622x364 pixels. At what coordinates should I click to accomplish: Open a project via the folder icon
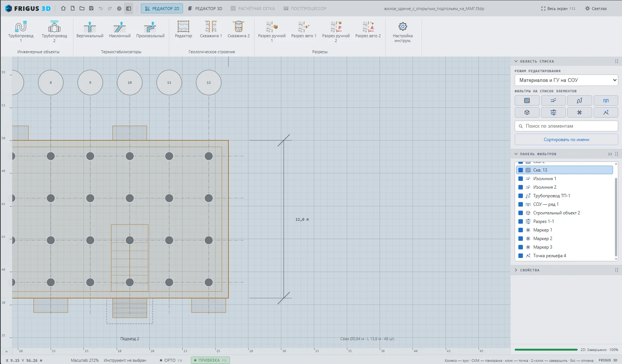[x=82, y=8]
